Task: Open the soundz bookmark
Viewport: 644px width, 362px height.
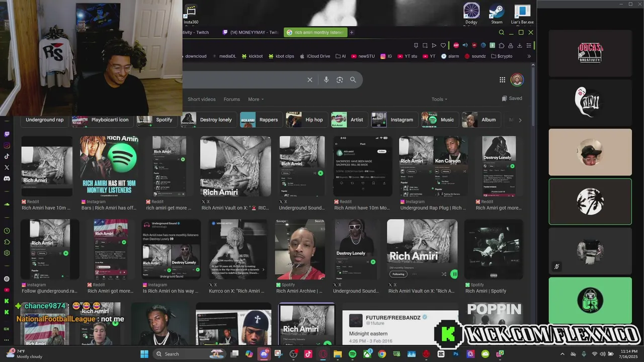Action: tap(475, 56)
